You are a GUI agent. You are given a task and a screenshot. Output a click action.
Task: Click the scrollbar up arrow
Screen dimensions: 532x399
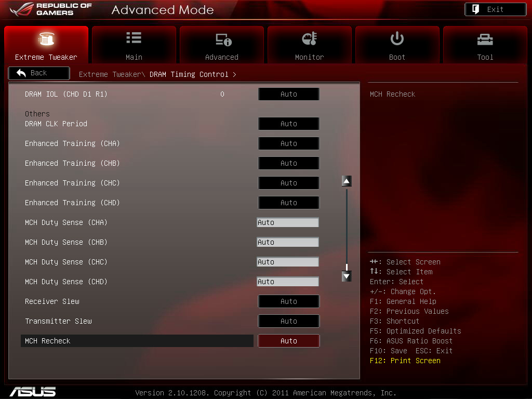347,181
